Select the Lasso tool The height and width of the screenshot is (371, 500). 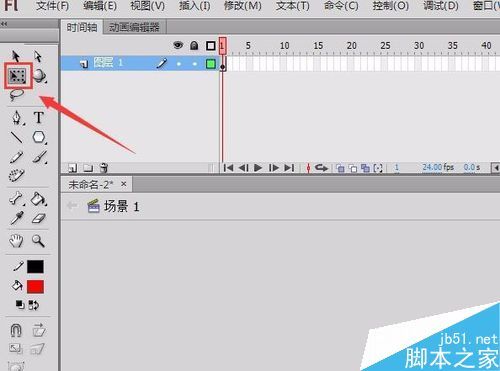click(x=17, y=95)
